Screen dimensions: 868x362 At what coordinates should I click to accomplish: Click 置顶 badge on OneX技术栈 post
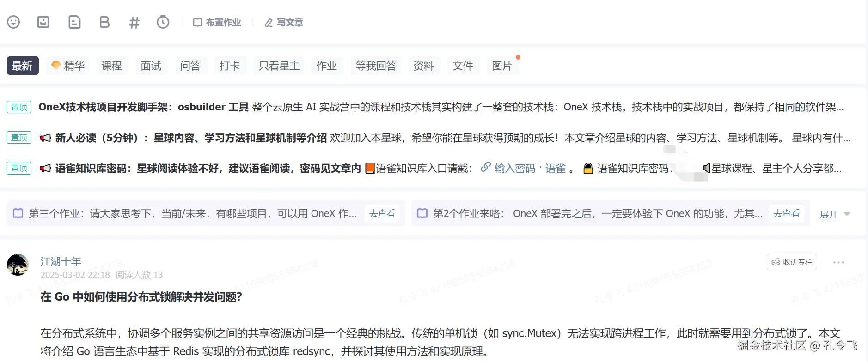point(19,107)
